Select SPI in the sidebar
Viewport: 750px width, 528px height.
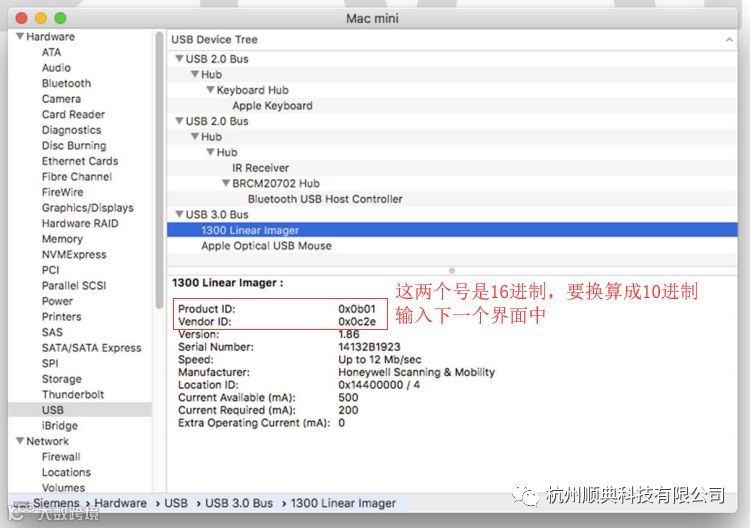point(50,363)
